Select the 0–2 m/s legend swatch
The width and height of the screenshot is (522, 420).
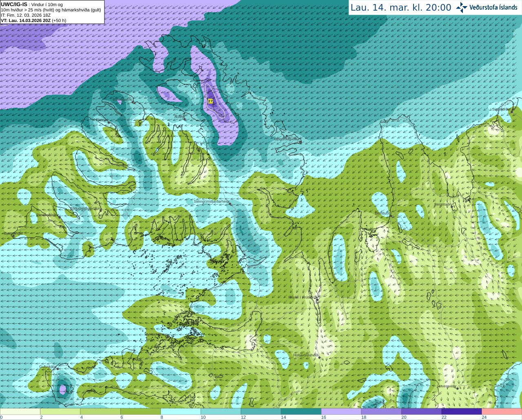pyautogui.click(x=20, y=411)
